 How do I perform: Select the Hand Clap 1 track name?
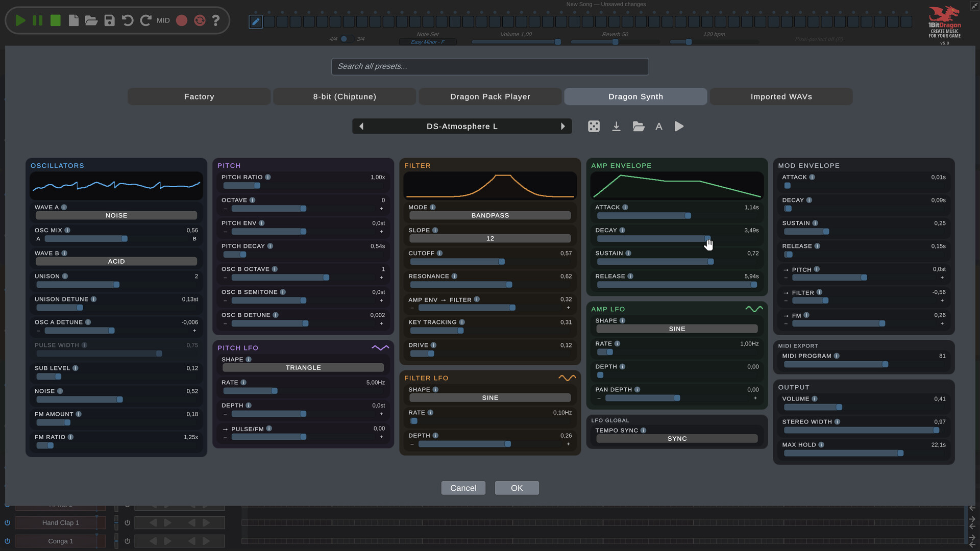[x=60, y=522]
